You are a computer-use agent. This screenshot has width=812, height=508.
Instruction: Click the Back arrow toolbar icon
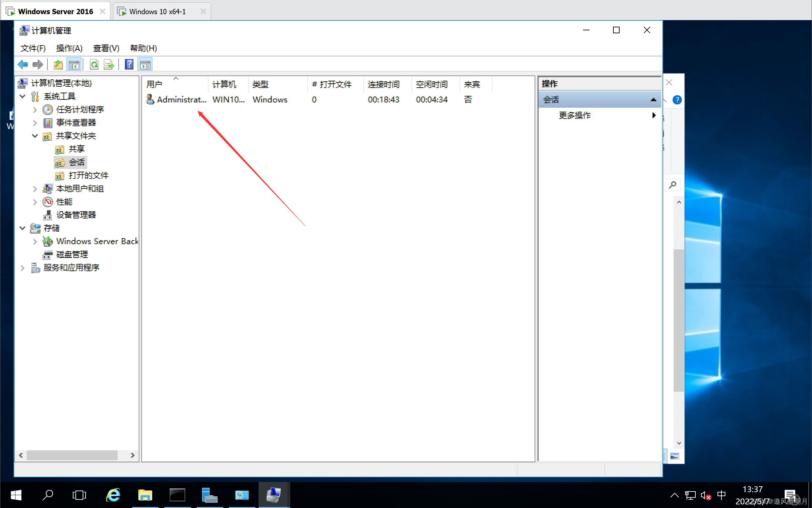click(23, 64)
